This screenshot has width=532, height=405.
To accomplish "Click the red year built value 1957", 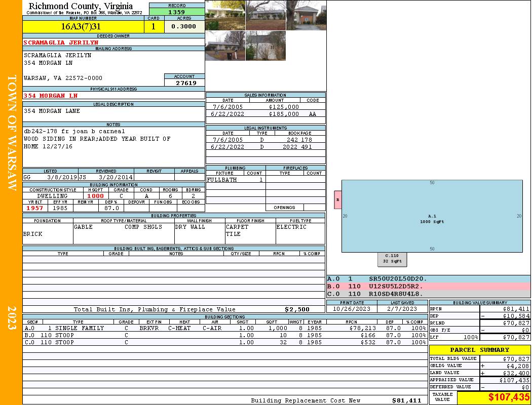I will pos(35,208).
